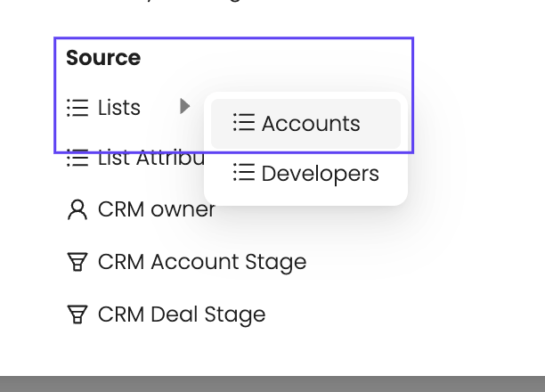This screenshot has width=545, height=392.
Task: Click the Source section heading
Action: coord(103,58)
